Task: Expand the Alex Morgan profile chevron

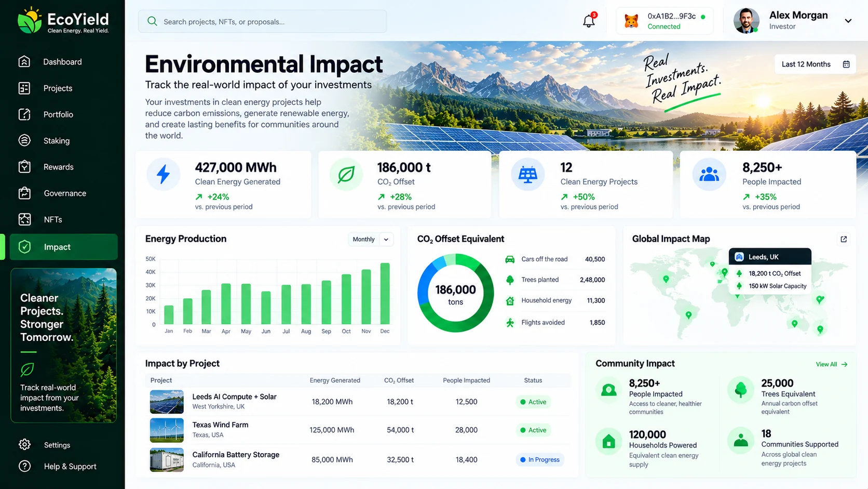Action: click(848, 21)
